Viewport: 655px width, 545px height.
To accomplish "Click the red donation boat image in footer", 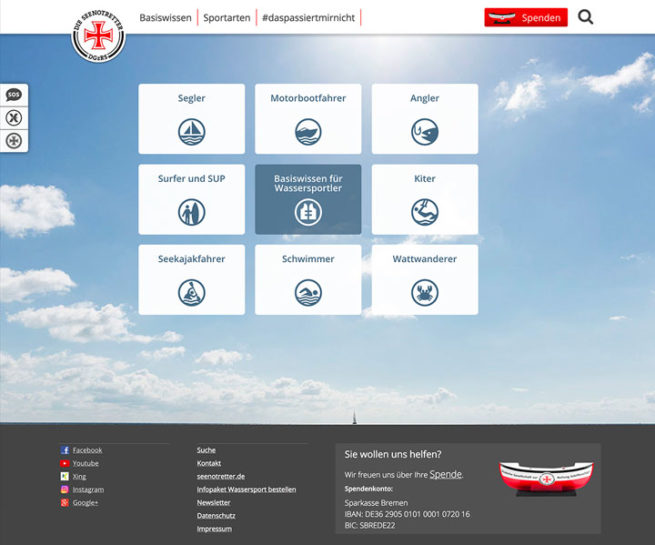I will click(546, 479).
